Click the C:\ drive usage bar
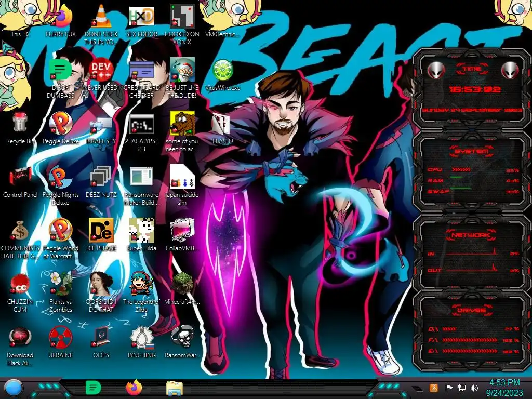The height and width of the screenshot is (399, 532). [449, 329]
